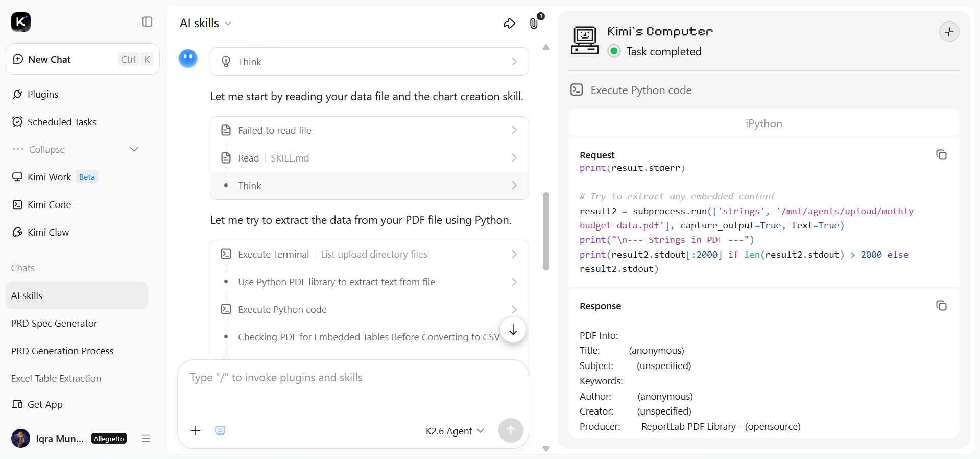Click Get App in the sidebar
This screenshot has width=980, height=459.
[37, 404]
